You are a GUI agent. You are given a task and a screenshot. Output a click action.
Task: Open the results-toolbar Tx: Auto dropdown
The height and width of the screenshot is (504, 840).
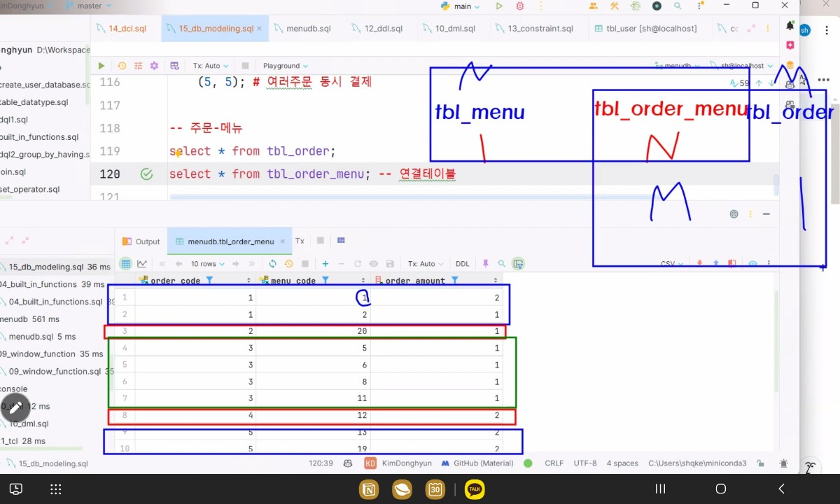coord(425,264)
